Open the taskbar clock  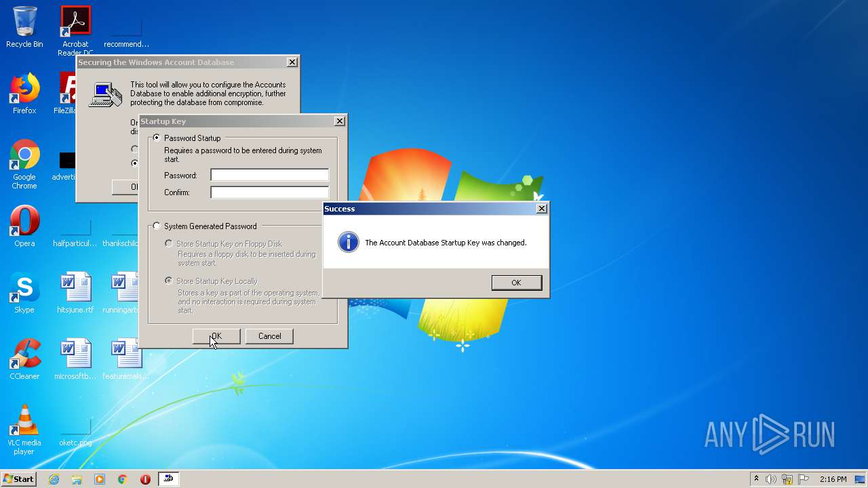833,479
